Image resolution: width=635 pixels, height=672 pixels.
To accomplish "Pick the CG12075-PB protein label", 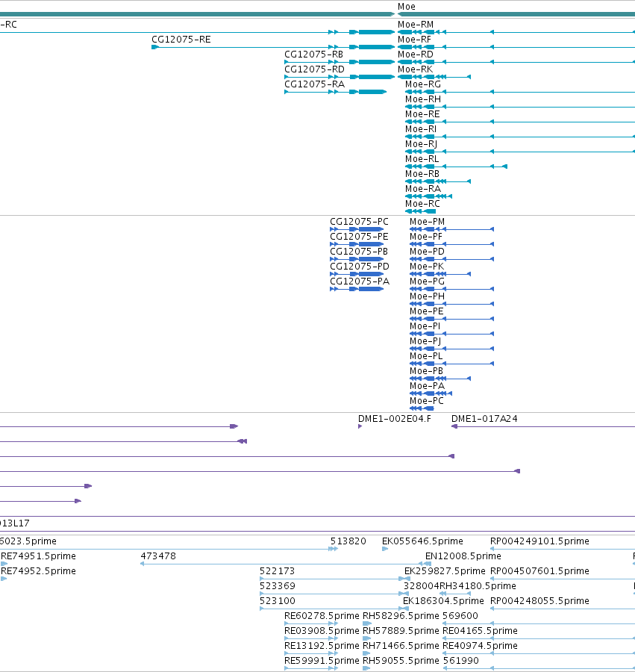I will click(359, 252).
